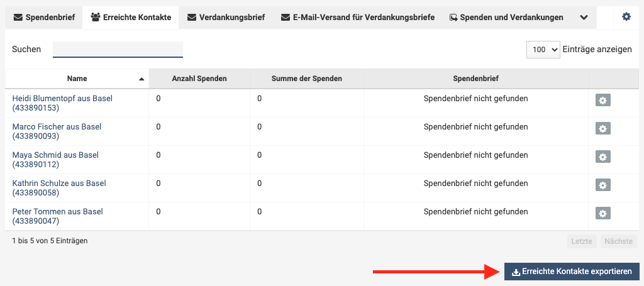Go to Spenden und Verdankungen tab
644x286 pixels.
[506, 18]
